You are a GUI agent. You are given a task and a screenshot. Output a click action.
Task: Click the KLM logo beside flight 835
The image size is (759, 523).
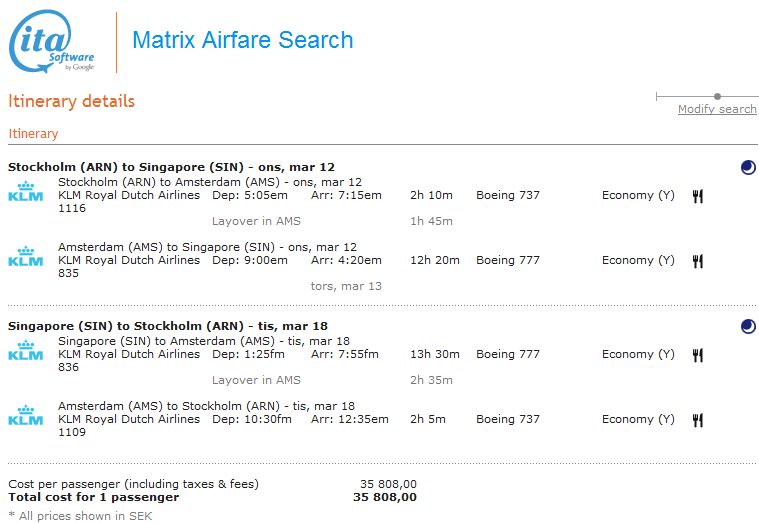pyautogui.click(x=26, y=257)
